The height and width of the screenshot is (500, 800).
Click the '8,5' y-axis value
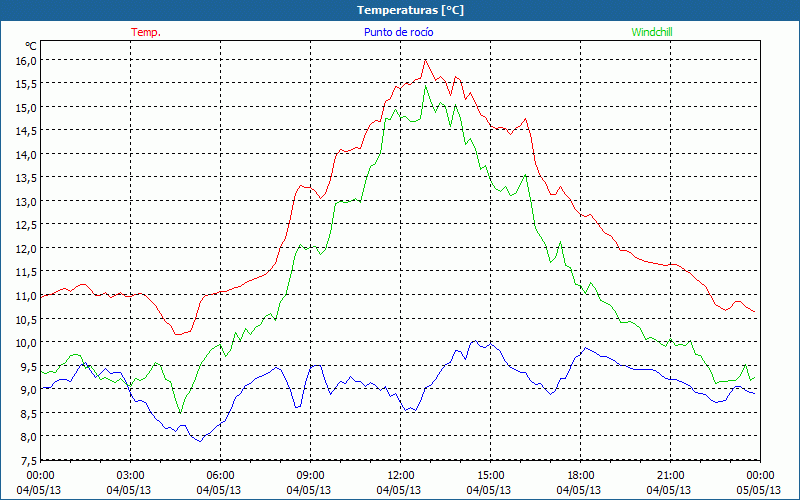[29, 413]
